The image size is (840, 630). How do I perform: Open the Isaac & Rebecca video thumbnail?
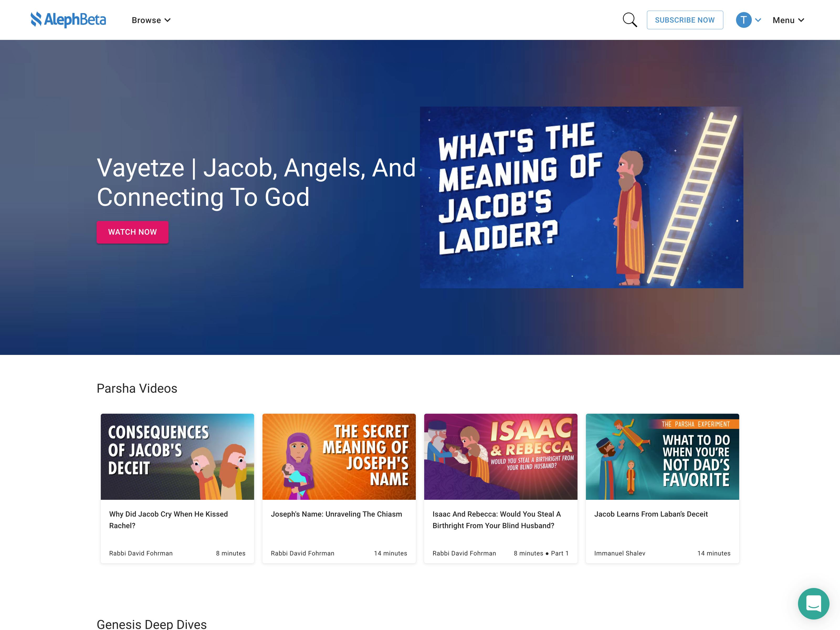click(501, 456)
